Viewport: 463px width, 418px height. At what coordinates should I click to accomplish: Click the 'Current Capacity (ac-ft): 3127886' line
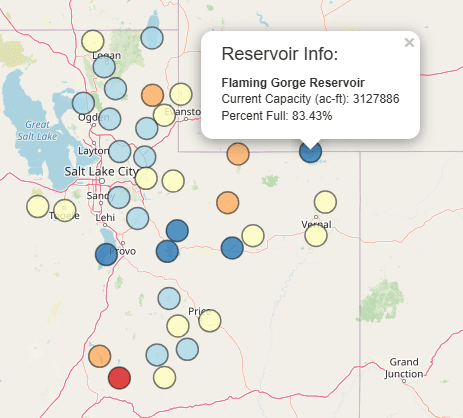tap(310, 99)
